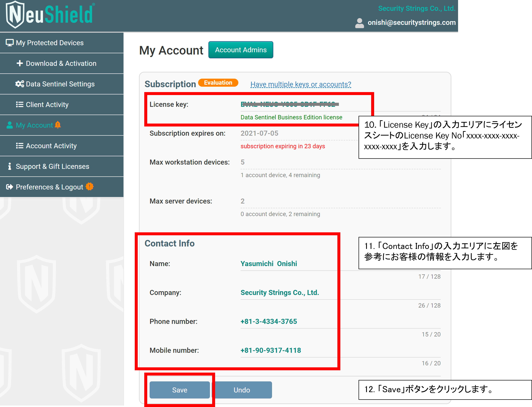
Task: Click the person icon beside My Account
Action: pos(10,125)
